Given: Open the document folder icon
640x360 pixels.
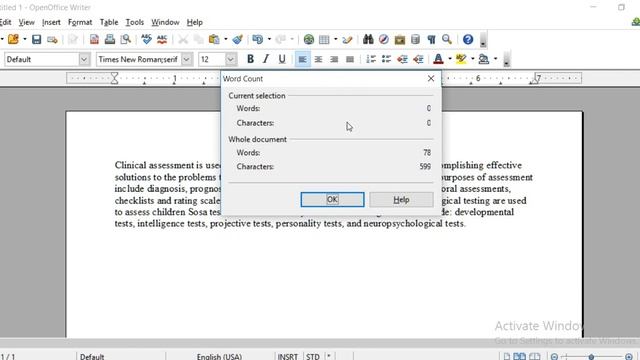Looking at the screenshot, I should pos(13,39).
